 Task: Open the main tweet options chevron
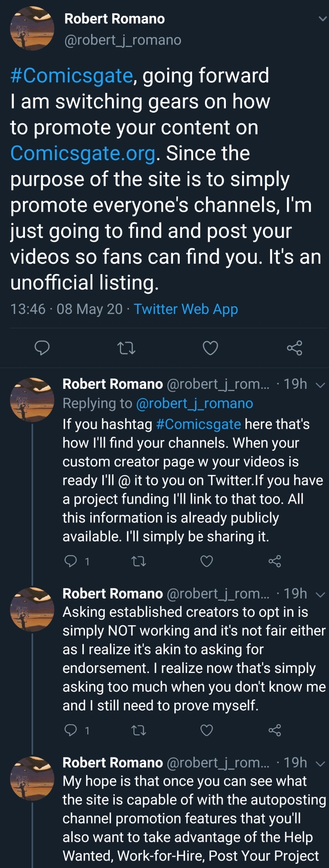pos(322,19)
